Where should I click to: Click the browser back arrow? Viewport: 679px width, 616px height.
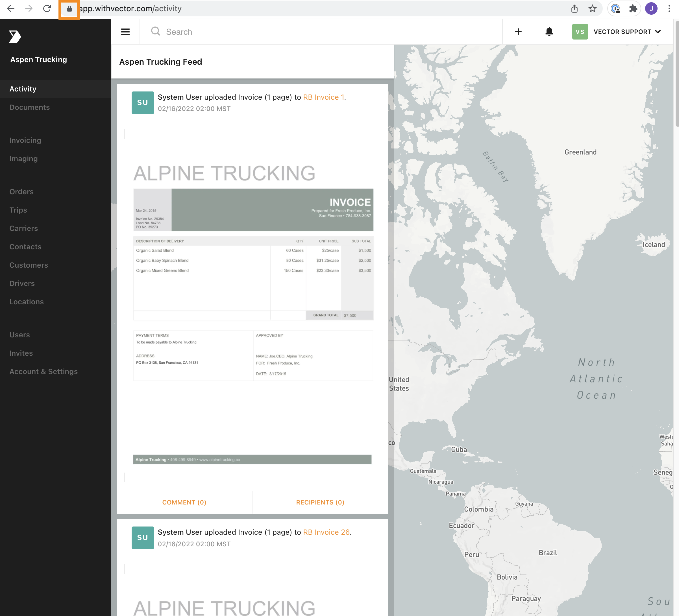(x=11, y=8)
